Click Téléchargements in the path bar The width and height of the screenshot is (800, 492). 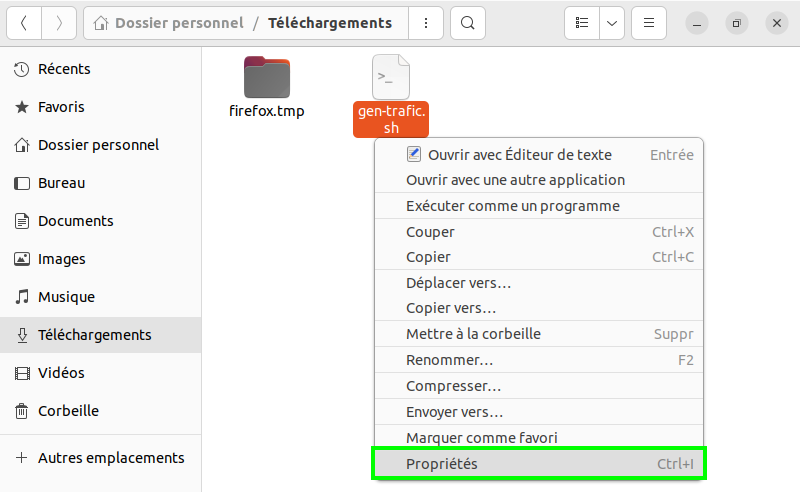pos(329,23)
